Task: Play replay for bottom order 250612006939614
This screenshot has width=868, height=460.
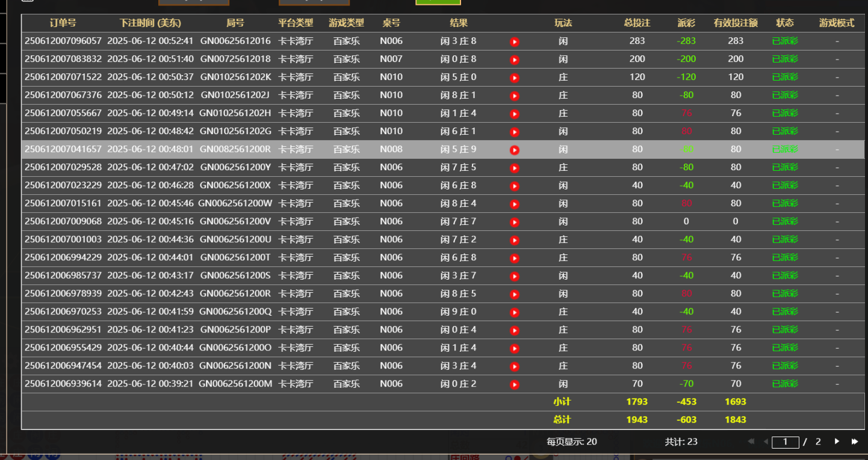Action: coord(515,384)
